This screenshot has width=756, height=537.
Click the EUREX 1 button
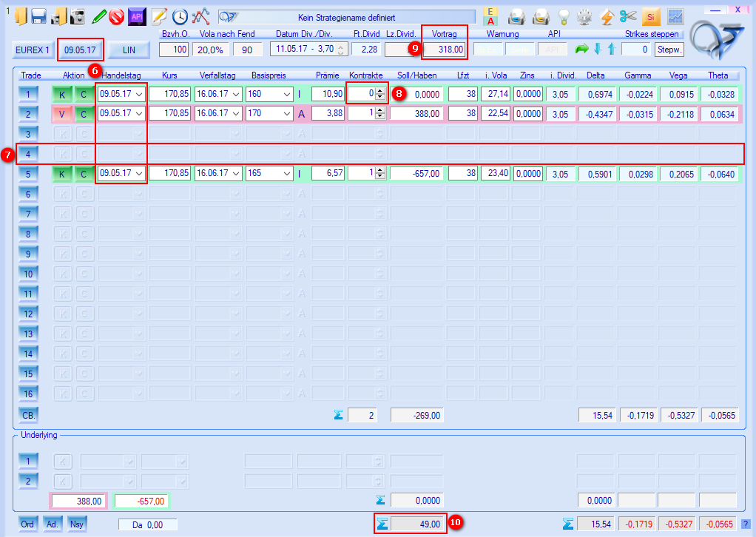pos(33,50)
